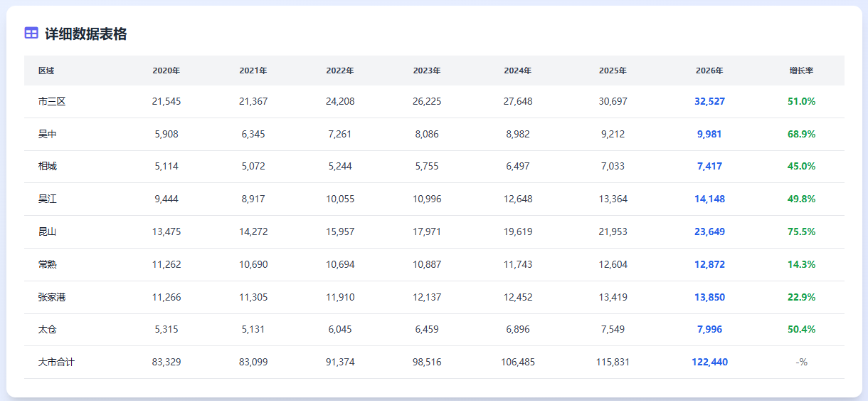868x401 pixels.
Task: Select the 市三区 row label
Action: [52, 101]
